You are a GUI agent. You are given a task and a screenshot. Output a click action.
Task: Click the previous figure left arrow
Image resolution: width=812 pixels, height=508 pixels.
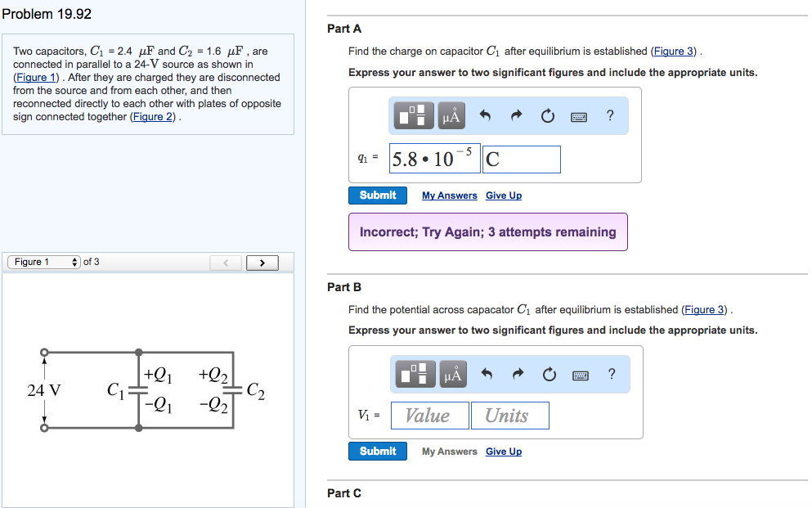pos(226,263)
